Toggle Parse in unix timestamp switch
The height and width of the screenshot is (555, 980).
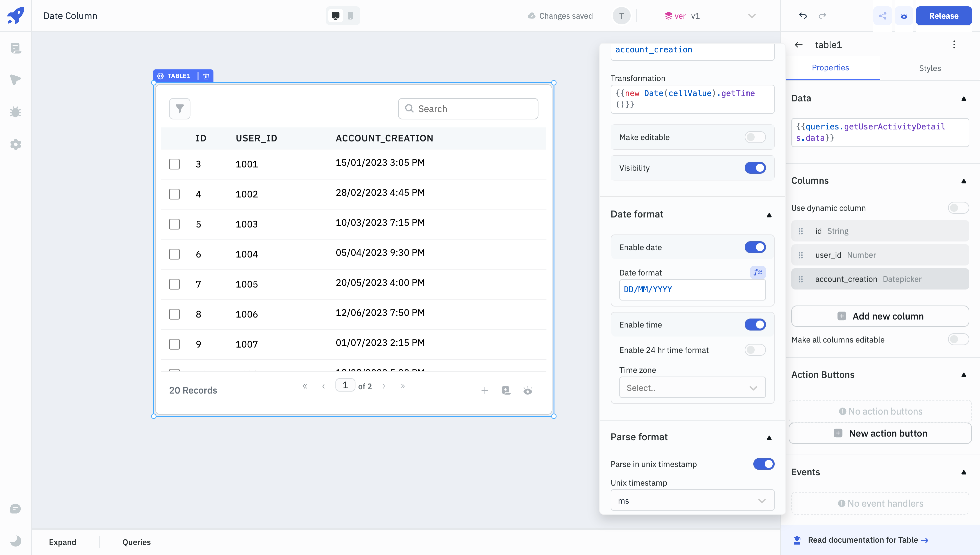click(x=764, y=464)
